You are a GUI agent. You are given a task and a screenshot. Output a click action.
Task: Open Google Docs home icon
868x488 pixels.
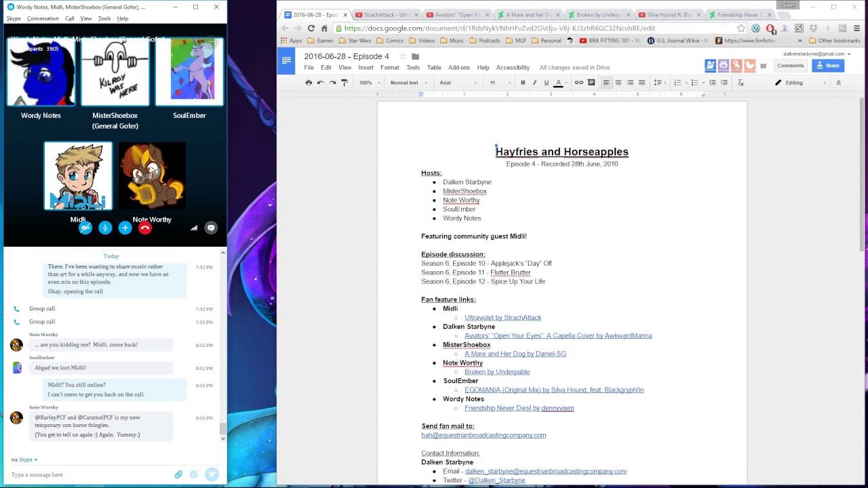[x=286, y=60]
